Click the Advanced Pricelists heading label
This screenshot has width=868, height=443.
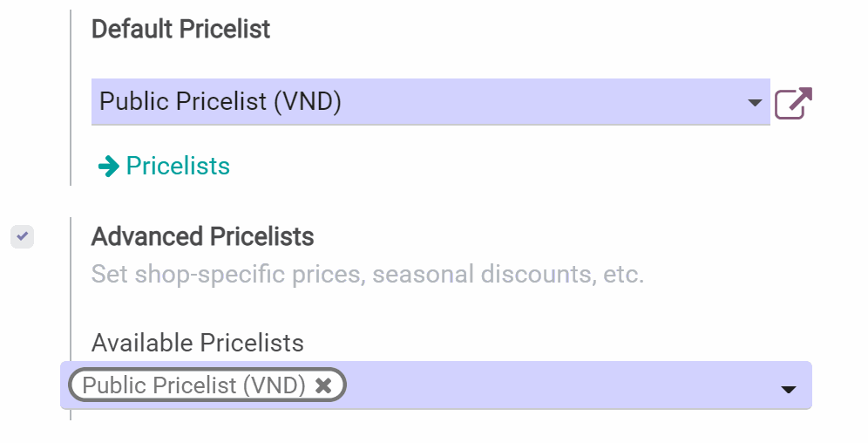click(202, 236)
